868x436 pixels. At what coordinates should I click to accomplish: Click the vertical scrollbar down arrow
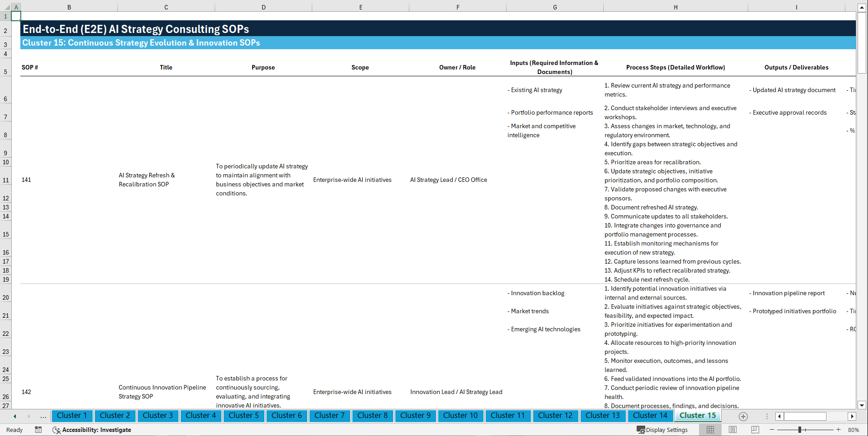[862, 405]
